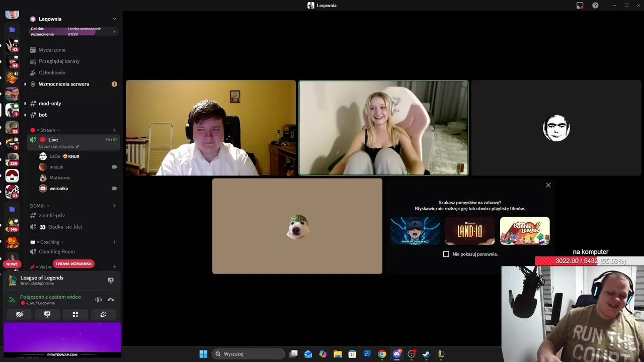Open Microsoft Store from the taskbar
The height and width of the screenshot is (362, 644).
[x=352, y=354]
